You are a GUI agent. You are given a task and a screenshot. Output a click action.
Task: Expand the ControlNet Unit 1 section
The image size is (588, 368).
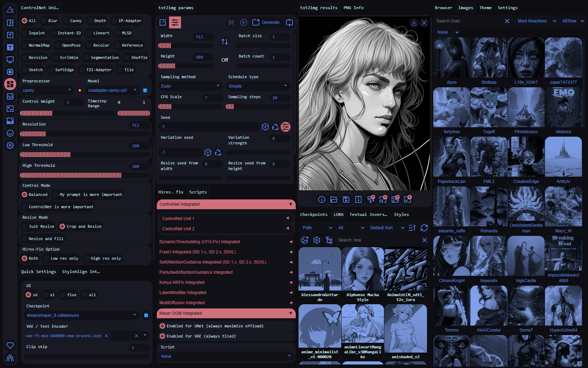(x=226, y=218)
